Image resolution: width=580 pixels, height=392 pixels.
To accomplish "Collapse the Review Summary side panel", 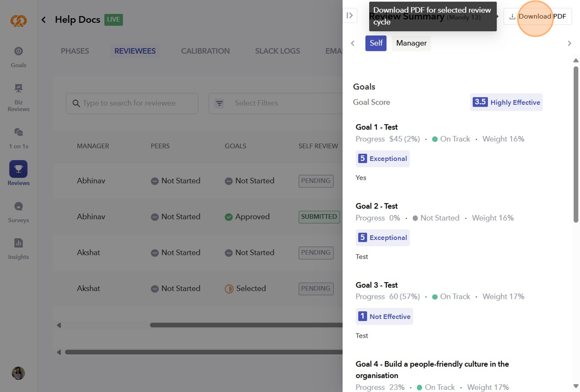I will tap(350, 16).
